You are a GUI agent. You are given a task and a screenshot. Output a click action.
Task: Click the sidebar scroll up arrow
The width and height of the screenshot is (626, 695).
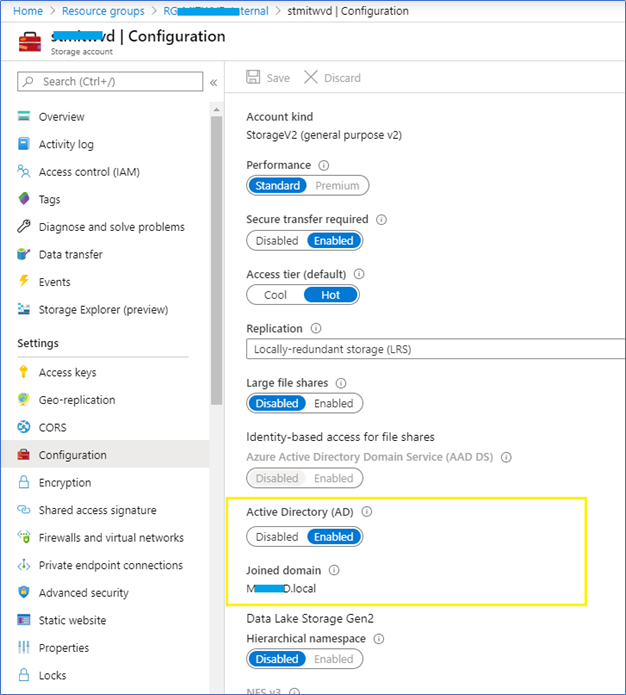pyautogui.click(x=216, y=109)
